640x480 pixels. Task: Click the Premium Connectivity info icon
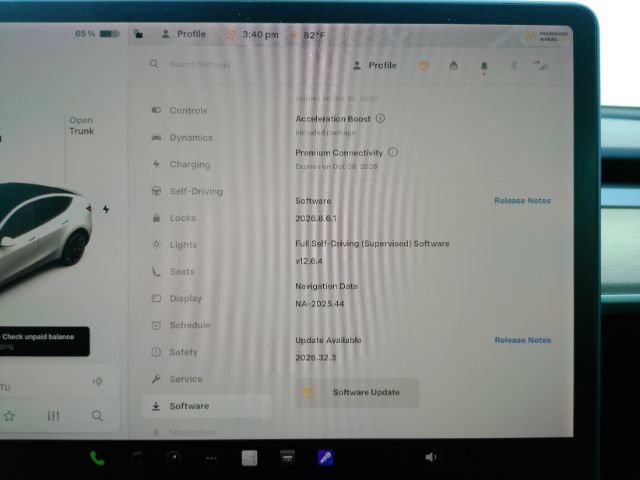pyautogui.click(x=393, y=152)
